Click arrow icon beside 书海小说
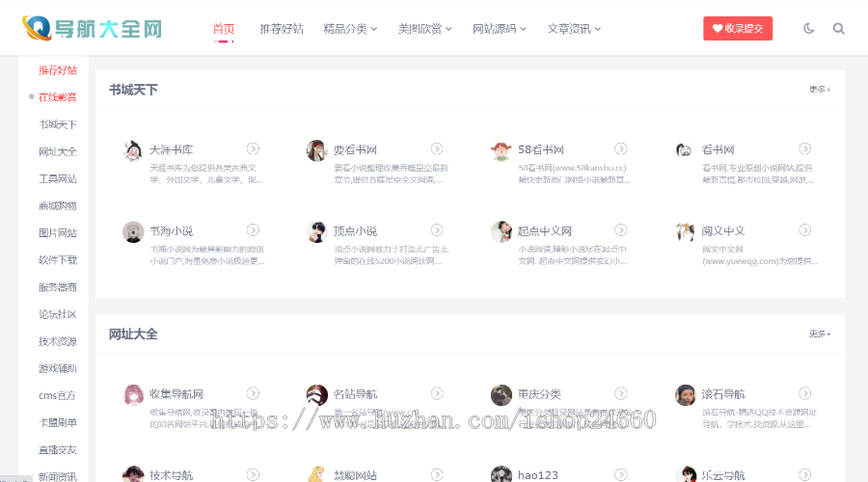Image resolution: width=868 pixels, height=482 pixels. pyautogui.click(x=253, y=229)
